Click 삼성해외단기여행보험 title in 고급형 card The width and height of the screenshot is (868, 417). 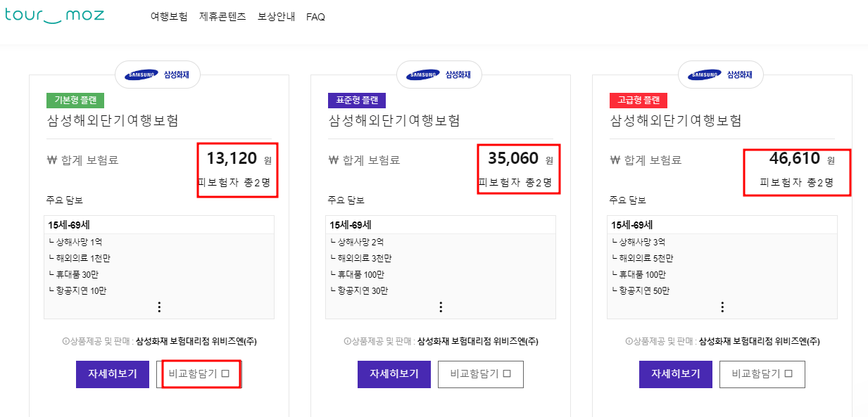[676, 120]
